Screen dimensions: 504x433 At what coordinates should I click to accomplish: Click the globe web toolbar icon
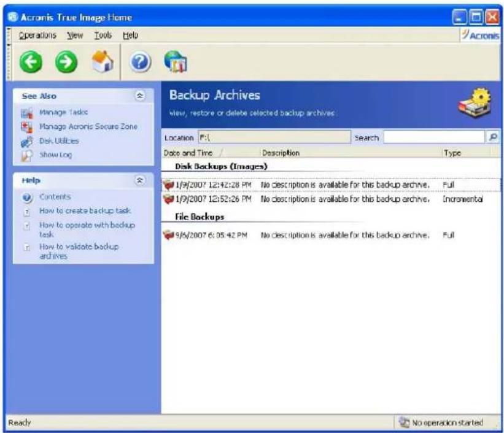click(176, 61)
